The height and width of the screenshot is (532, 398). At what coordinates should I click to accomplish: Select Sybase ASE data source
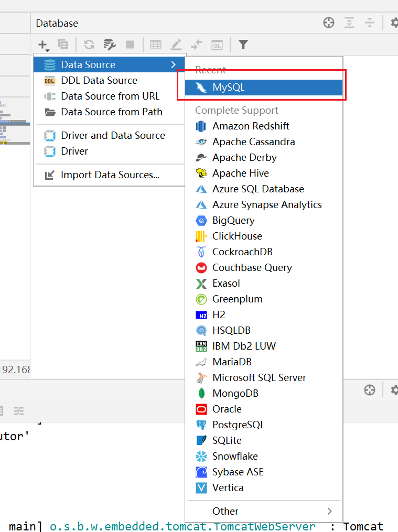pyautogui.click(x=264, y=472)
